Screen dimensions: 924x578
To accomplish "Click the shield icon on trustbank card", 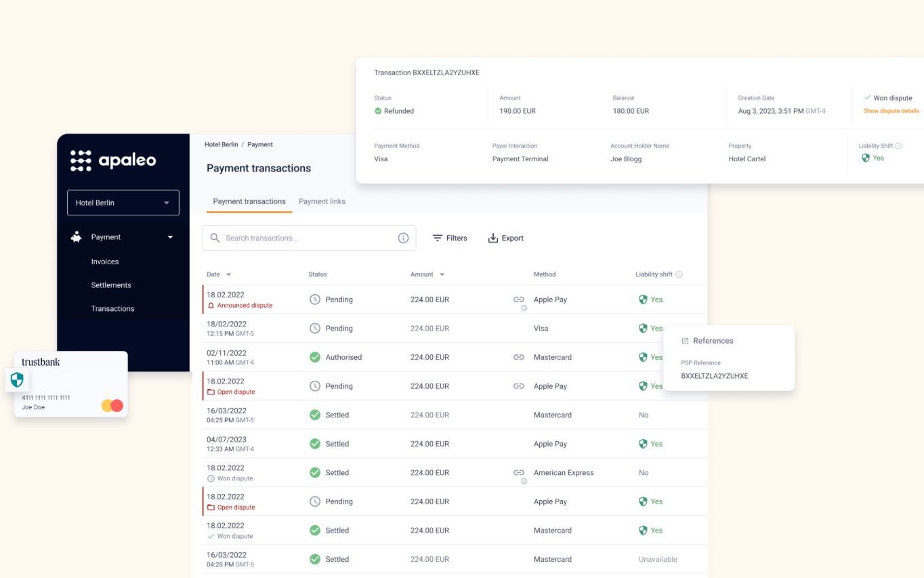I will (17, 380).
